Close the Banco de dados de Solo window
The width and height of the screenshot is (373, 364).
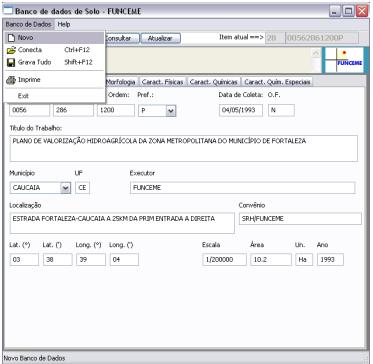pos(362,12)
